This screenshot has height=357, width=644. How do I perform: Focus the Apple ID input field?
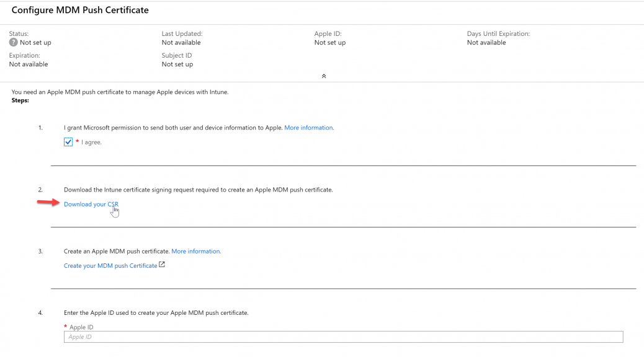(x=343, y=337)
